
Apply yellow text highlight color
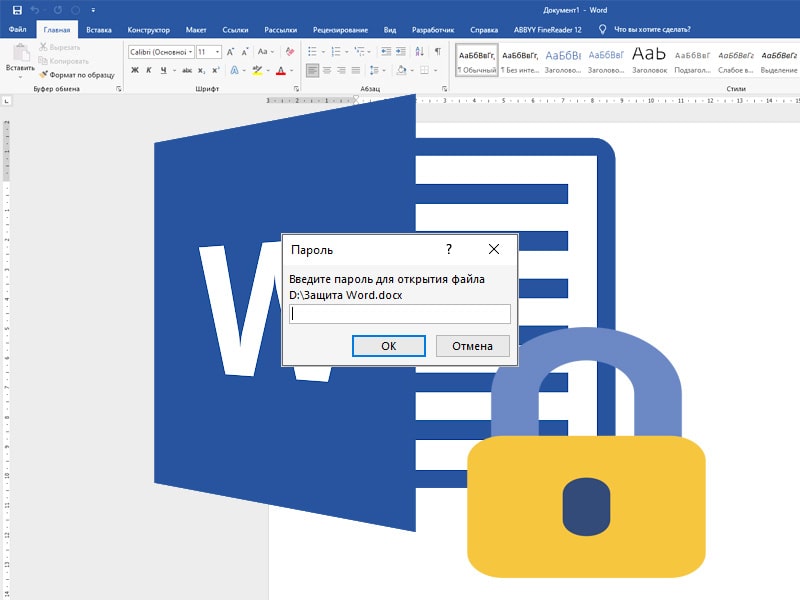(x=257, y=70)
